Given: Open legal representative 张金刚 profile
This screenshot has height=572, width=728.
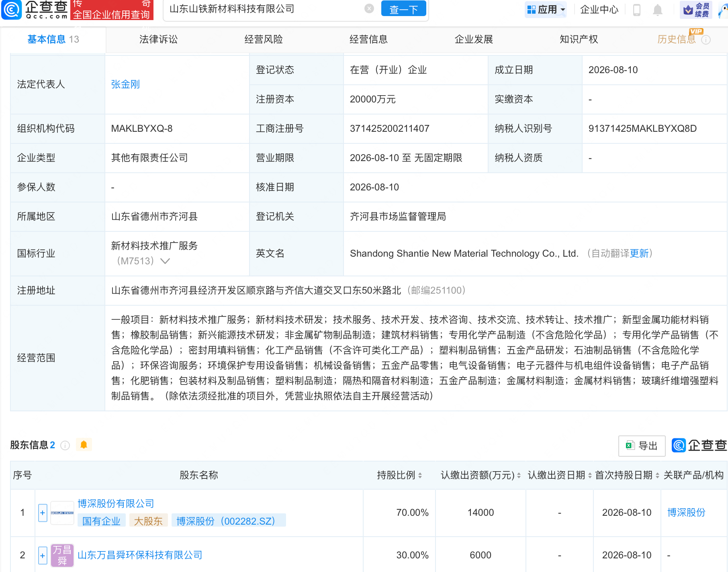Looking at the screenshot, I should [125, 84].
